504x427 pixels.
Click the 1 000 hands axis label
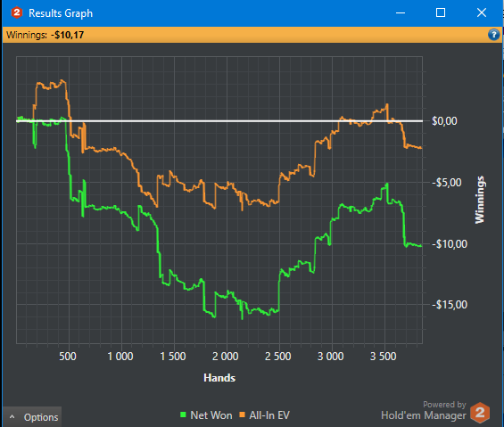coord(120,357)
